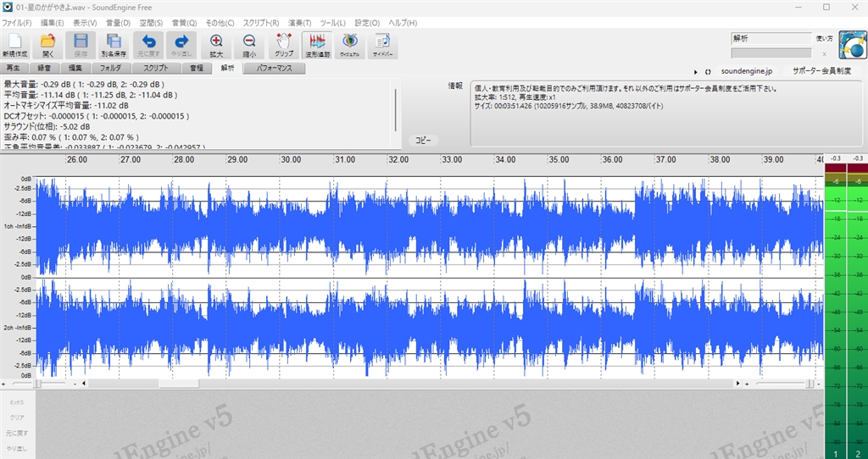Screen dimensions: 868x459
Task: Click the サラウンド(位相) analysis line
Action: click(x=47, y=127)
